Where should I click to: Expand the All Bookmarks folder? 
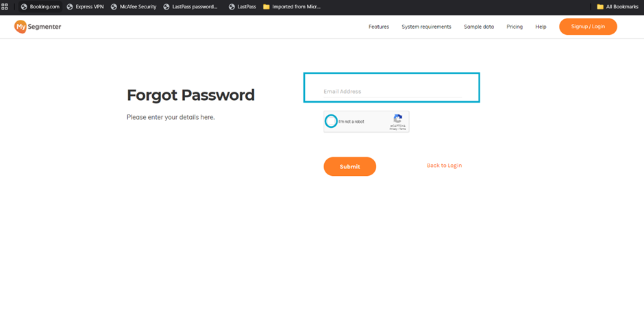(x=617, y=7)
